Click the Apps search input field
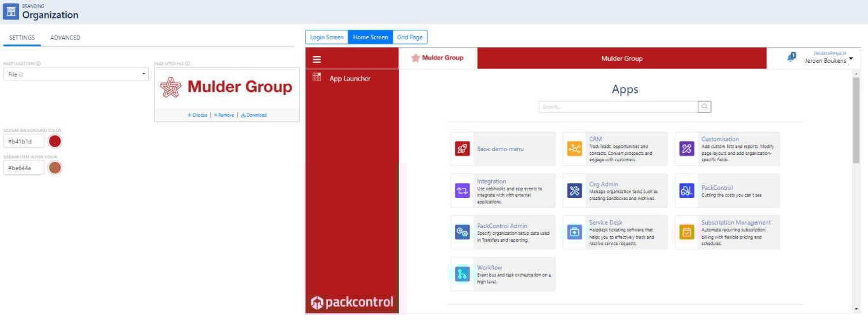The height and width of the screenshot is (325, 868). pos(618,107)
